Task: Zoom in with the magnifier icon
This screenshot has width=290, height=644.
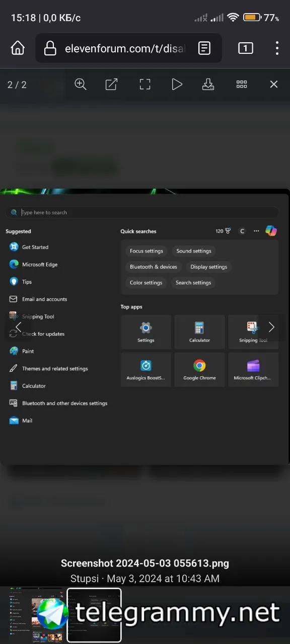Action: coord(81,84)
